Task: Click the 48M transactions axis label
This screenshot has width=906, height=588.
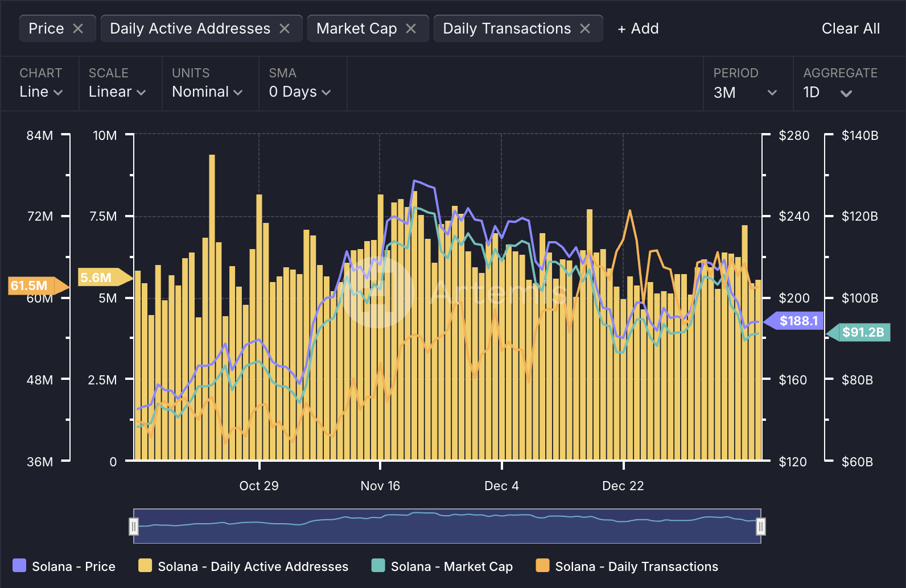Action: (x=40, y=380)
